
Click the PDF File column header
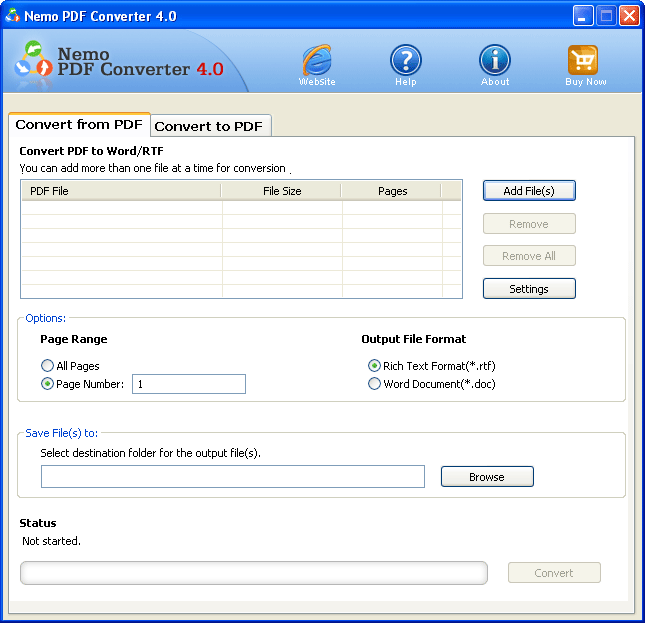(121, 191)
